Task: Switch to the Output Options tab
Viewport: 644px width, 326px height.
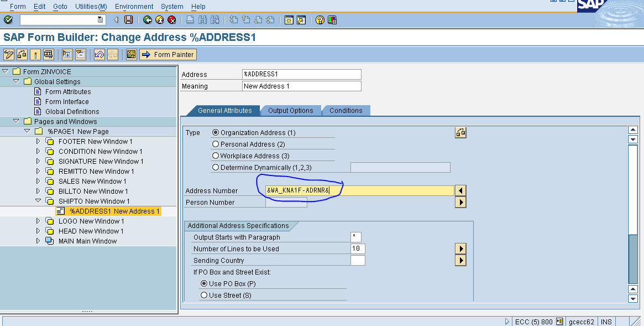Action: pos(291,110)
